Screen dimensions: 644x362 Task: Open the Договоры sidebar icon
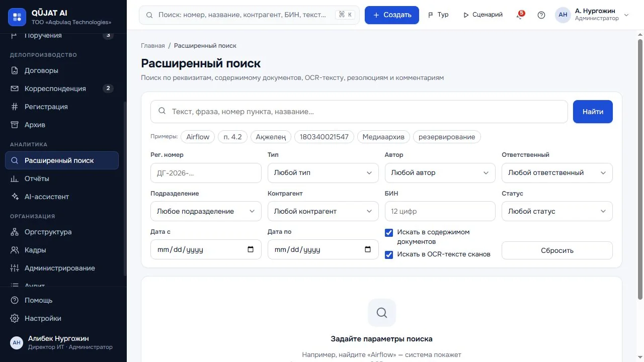[x=15, y=70]
